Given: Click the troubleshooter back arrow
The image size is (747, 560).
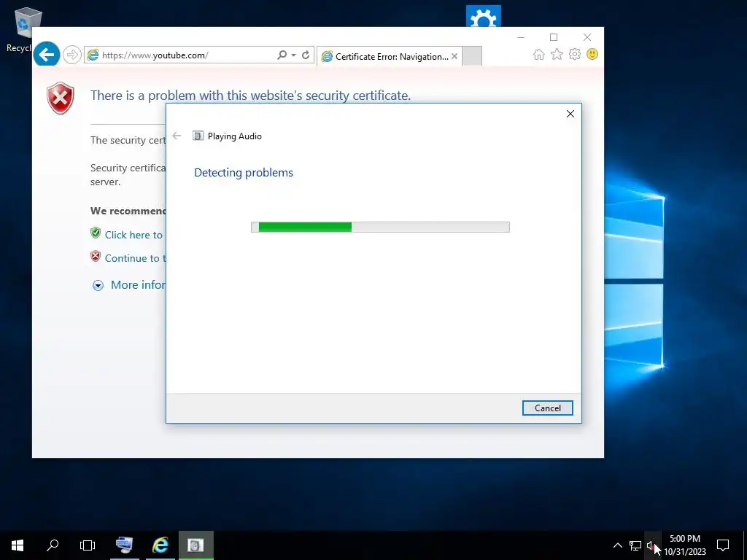Looking at the screenshot, I should point(177,136).
